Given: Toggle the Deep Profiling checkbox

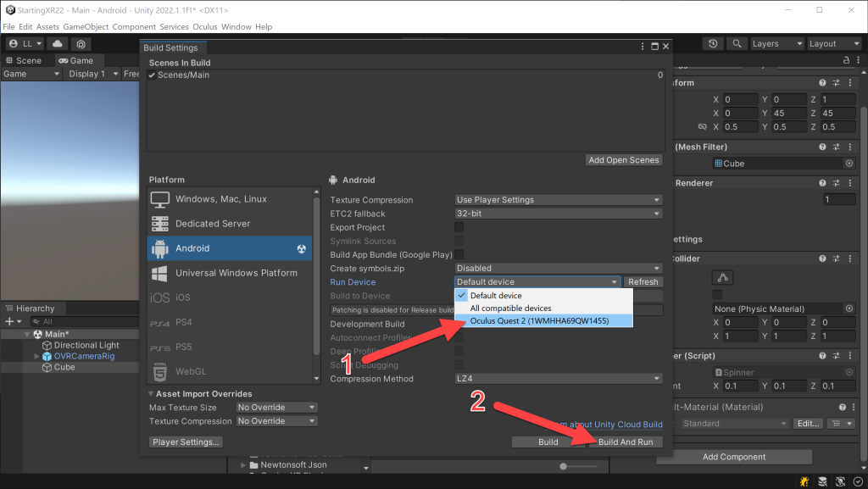Looking at the screenshot, I should (459, 351).
